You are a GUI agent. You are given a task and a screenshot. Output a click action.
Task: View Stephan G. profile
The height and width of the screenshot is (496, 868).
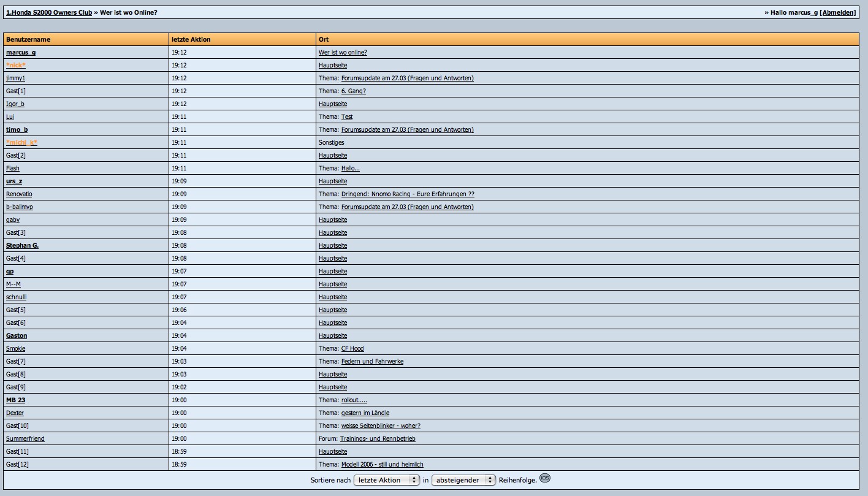tap(22, 246)
